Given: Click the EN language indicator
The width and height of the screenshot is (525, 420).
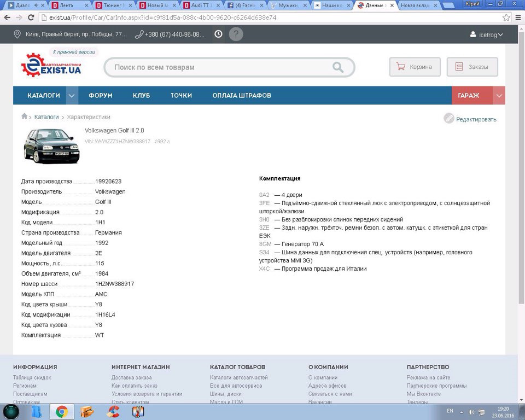Looking at the screenshot, I should point(450,411).
